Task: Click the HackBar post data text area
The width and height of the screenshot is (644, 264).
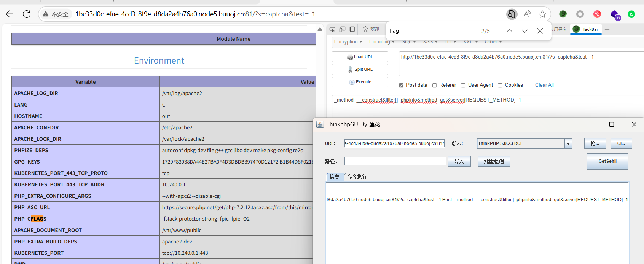Action: click(x=488, y=107)
